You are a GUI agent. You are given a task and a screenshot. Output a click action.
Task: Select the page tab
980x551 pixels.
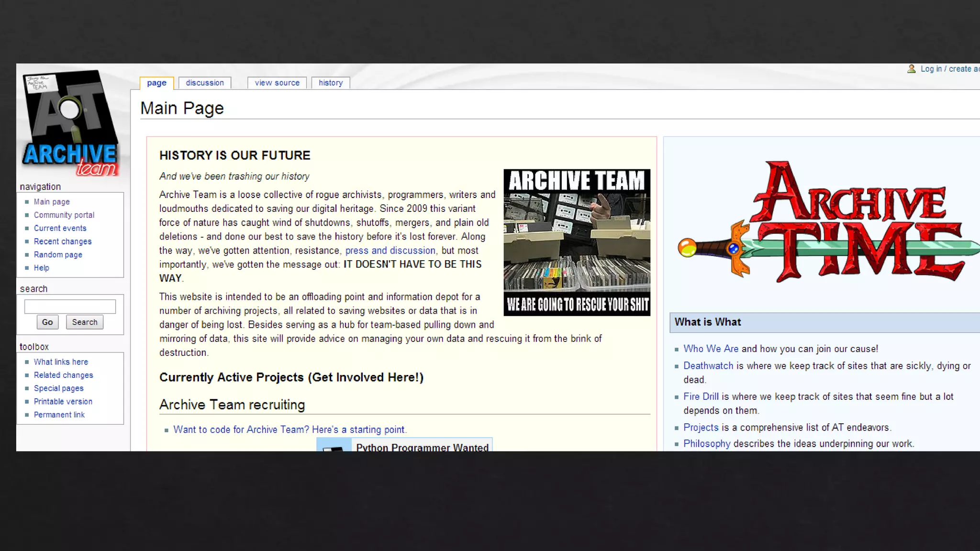point(156,83)
